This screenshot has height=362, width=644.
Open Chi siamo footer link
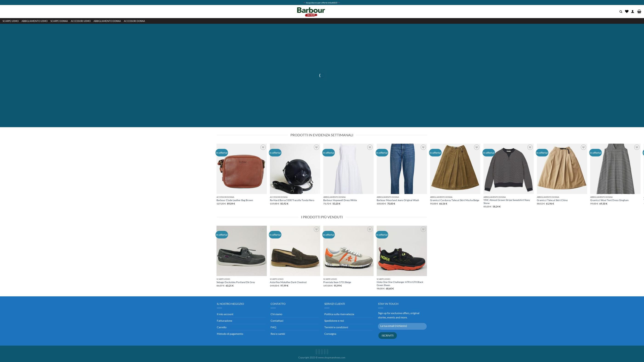click(276, 314)
